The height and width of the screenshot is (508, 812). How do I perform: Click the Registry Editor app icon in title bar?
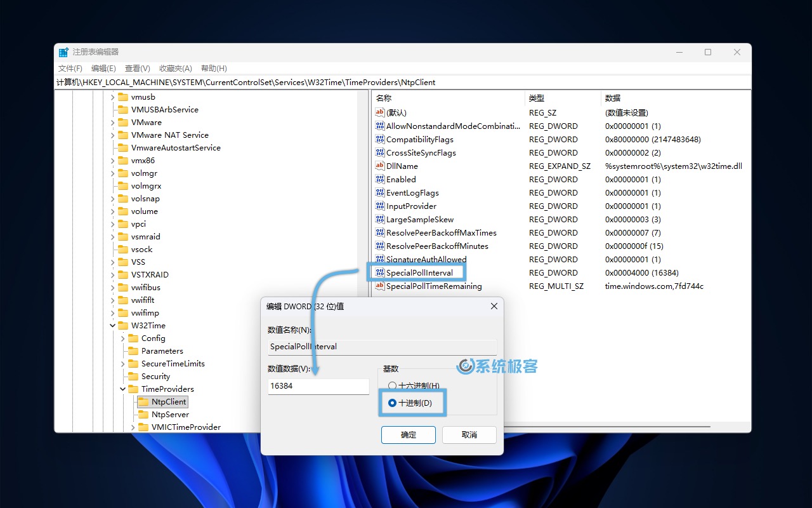[x=63, y=52]
